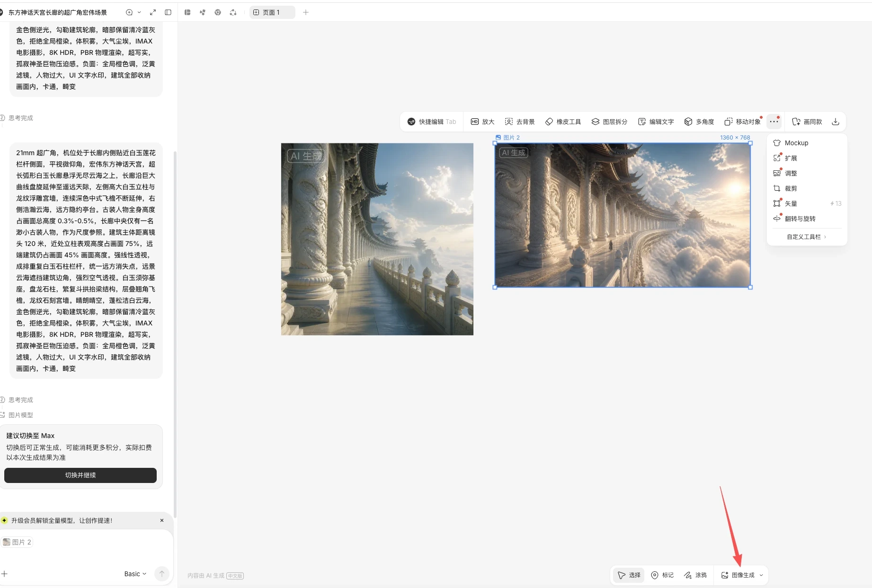Viewport: 872px width, 588px height.
Task: Activate the 编辑文字 edit text tool
Action: [656, 122]
